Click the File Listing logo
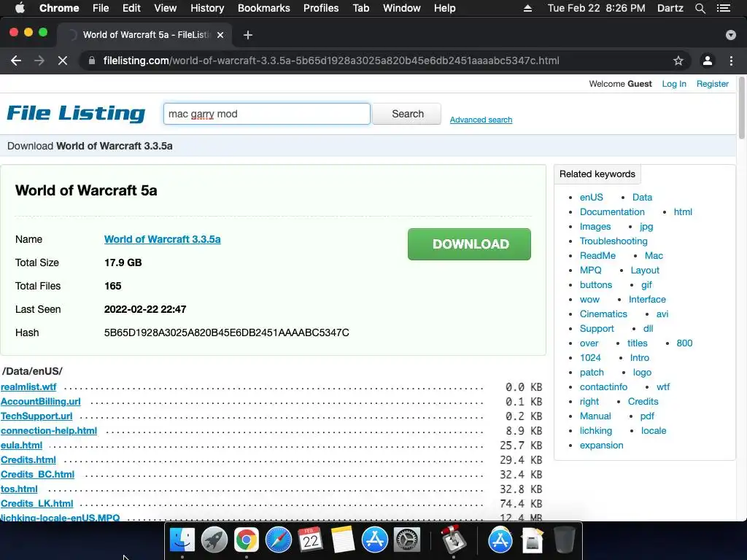The image size is (747, 560). pyautogui.click(x=76, y=113)
